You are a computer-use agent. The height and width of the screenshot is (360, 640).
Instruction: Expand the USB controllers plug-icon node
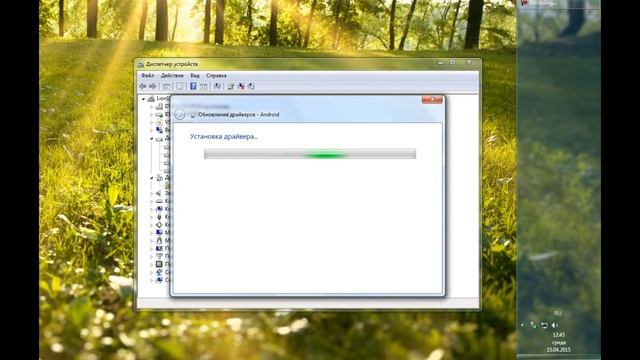[151, 217]
